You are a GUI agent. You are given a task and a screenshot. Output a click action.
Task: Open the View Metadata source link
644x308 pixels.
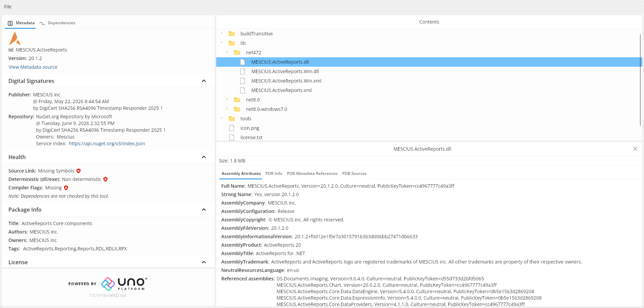click(33, 67)
